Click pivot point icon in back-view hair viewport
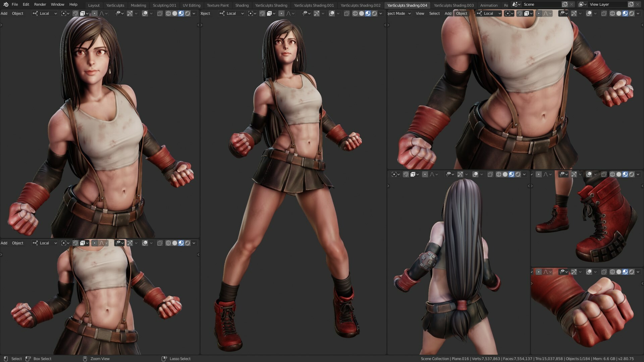 (x=396, y=174)
